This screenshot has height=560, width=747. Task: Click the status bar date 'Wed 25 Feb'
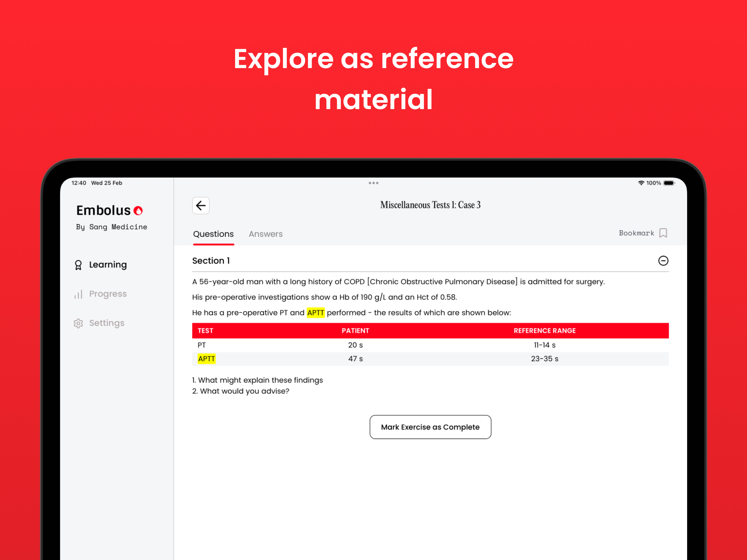107,183
